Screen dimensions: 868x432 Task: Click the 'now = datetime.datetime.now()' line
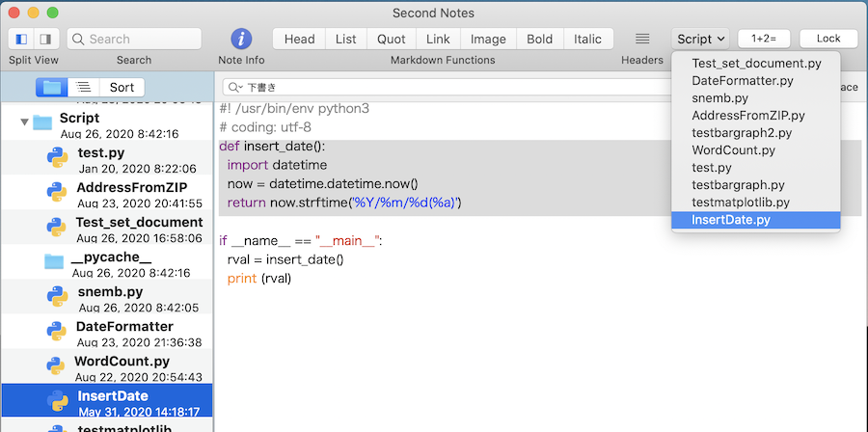pos(323,184)
